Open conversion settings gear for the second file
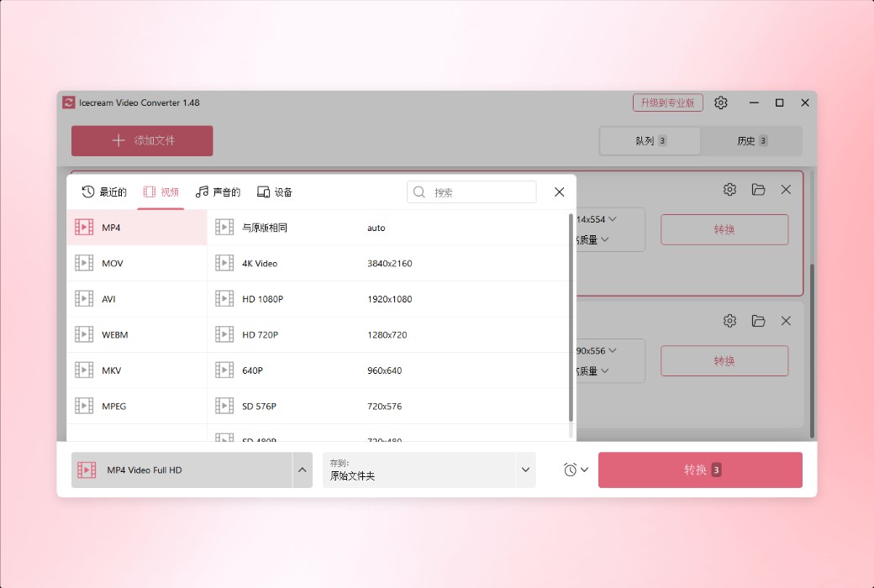874x588 pixels. [729, 320]
